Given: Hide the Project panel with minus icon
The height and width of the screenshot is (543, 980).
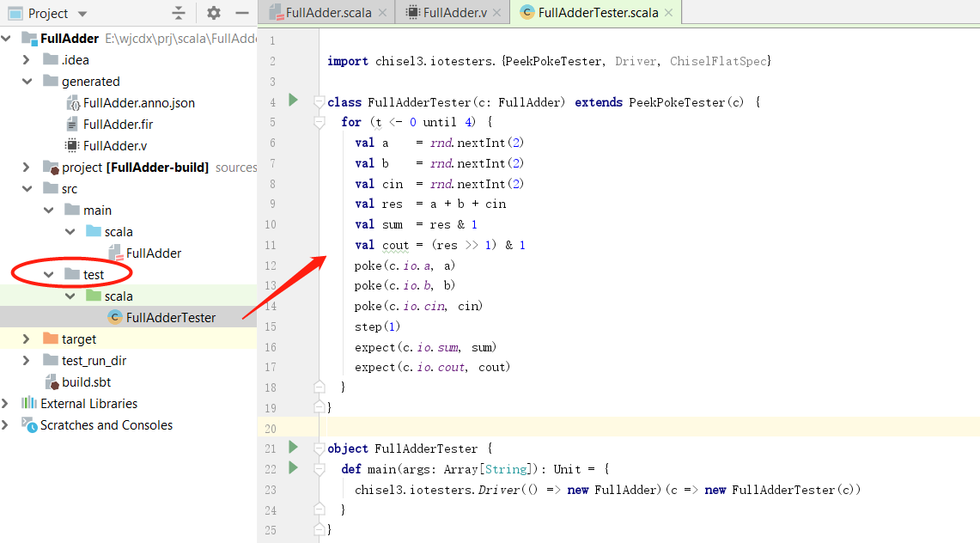Looking at the screenshot, I should coord(242,13).
